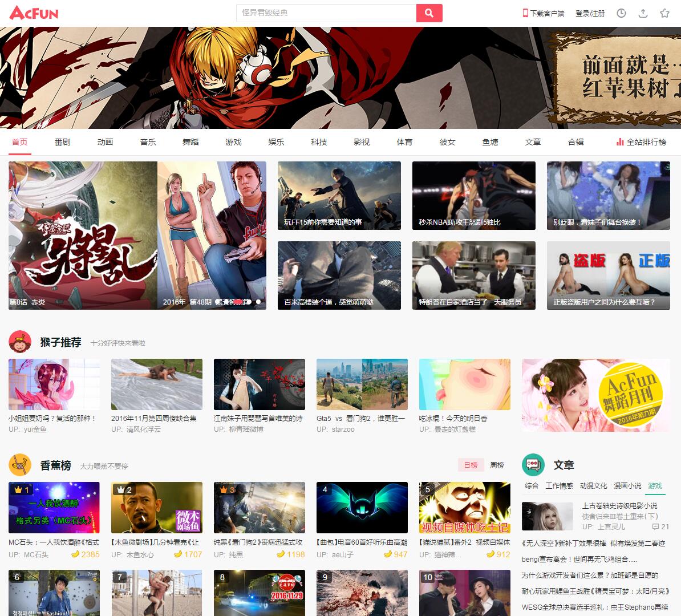Open 特朗普在自家酒店 video thumbnail
Viewport: 681px width, 616px height.
coord(474,275)
